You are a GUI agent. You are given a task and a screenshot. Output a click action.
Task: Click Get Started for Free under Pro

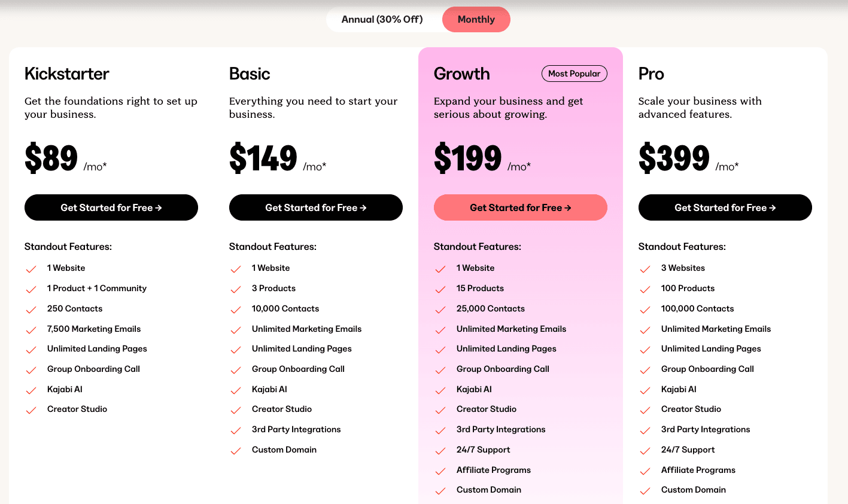coord(725,207)
